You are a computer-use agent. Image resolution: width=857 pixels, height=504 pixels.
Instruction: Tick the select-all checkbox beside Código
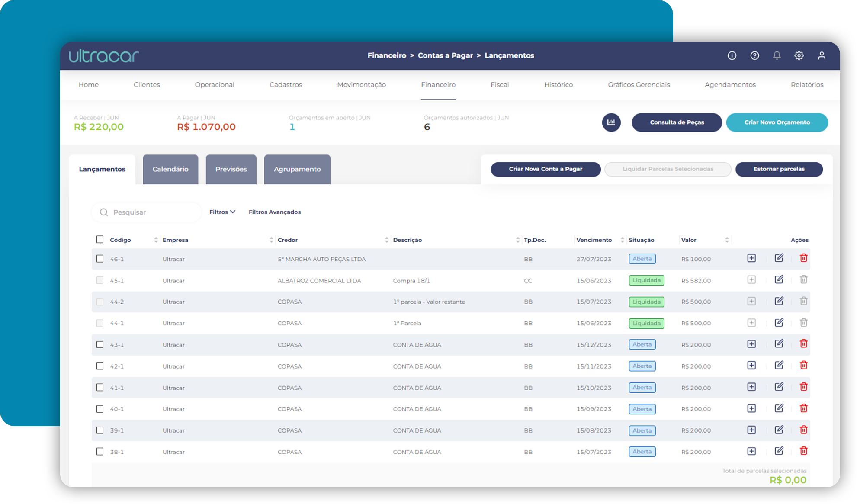100,239
